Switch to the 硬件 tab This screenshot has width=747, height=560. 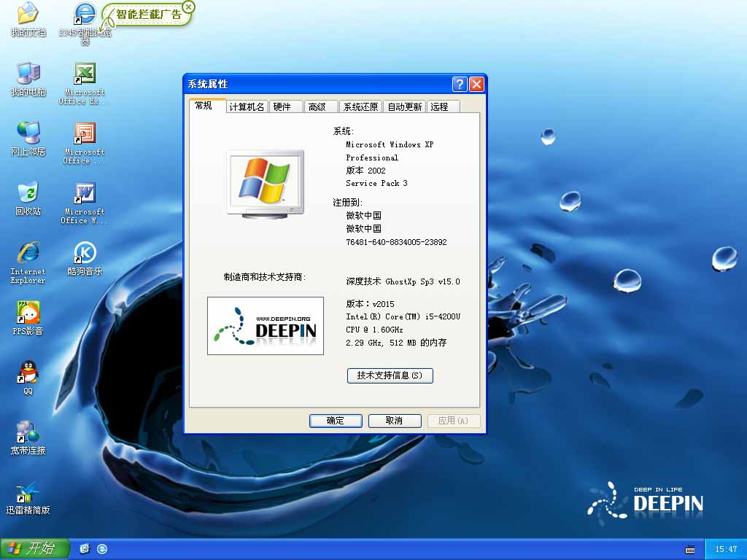[x=286, y=106]
